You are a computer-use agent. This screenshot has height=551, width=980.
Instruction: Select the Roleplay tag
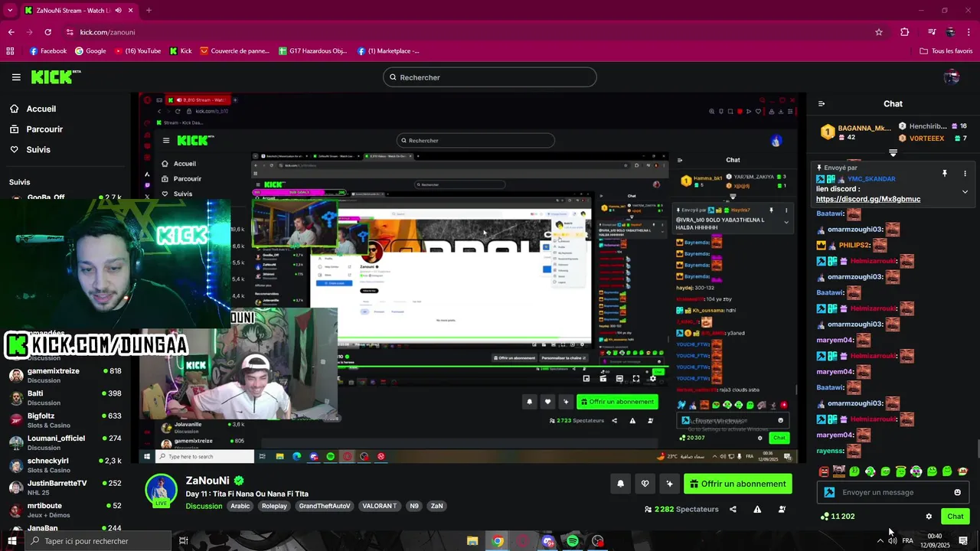[274, 506]
